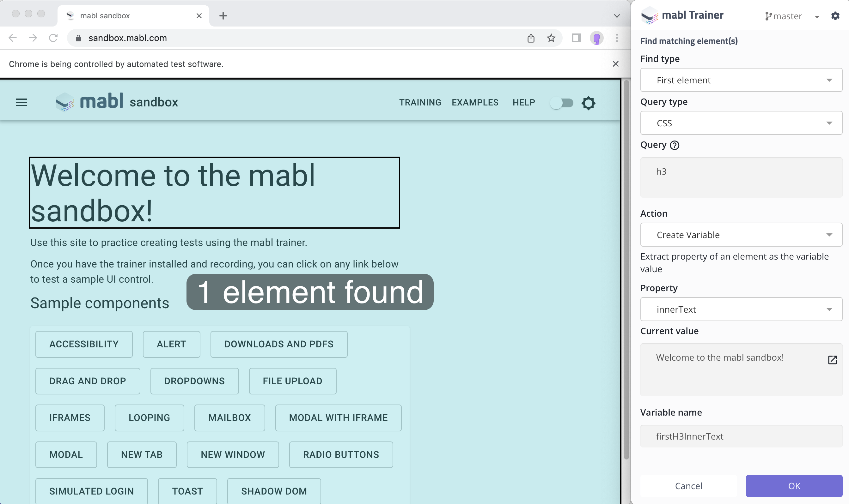This screenshot has width=849, height=504.
Task: Click the page vertical scrollbar
Action: coord(626,270)
